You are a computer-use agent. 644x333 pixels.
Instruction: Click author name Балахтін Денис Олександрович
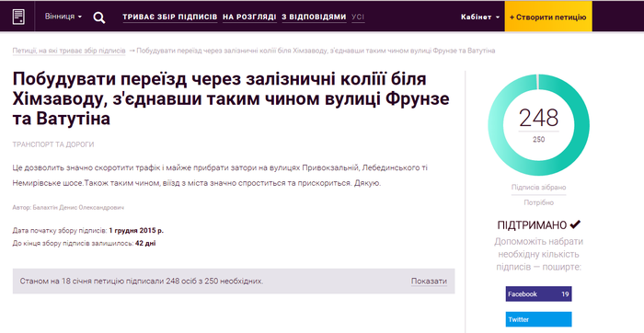[x=78, y=208]
